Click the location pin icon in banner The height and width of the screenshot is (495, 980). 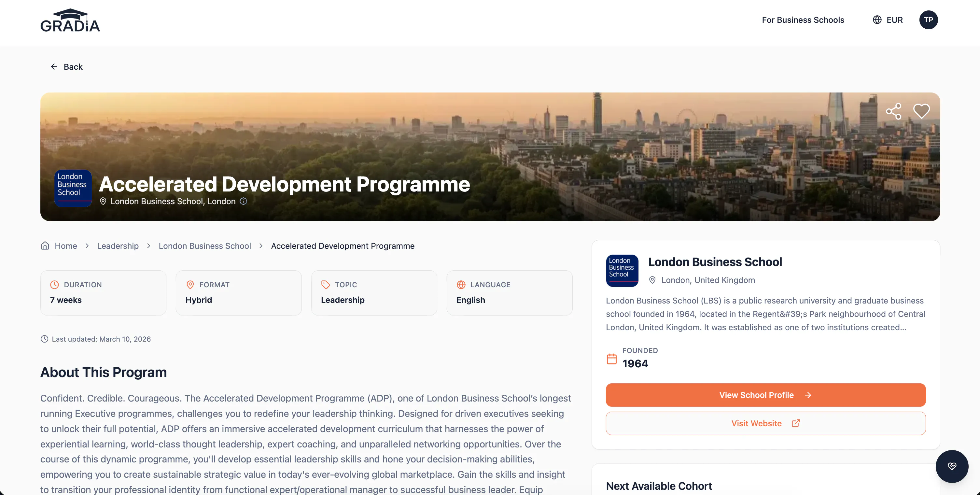(x=103, y=201)
